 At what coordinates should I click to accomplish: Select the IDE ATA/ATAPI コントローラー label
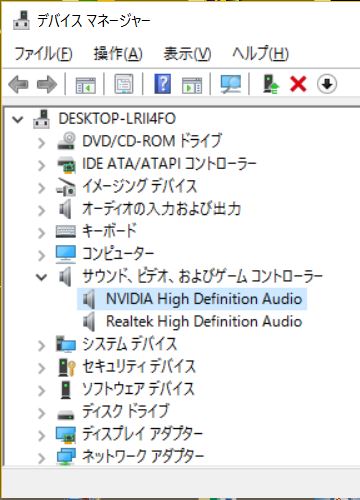(x=169, y=164)
